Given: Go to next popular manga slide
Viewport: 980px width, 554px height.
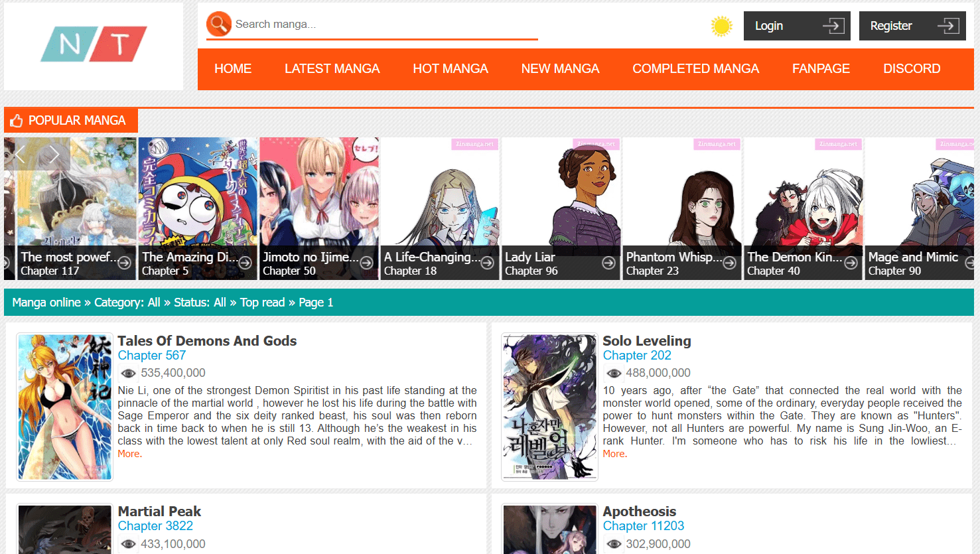Looking at the screenshot, I should pyautogui.click(x=54, y=155).
